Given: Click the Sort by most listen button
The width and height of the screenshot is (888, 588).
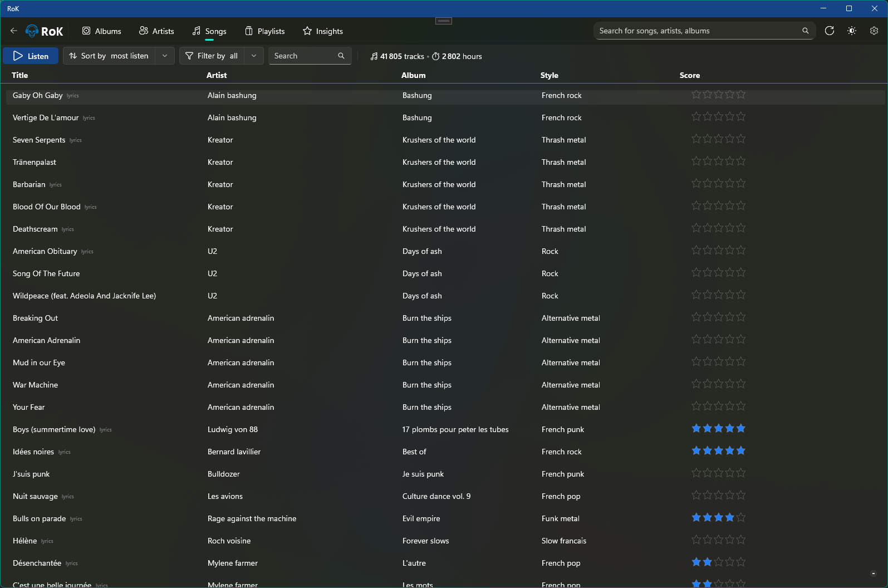Looking at the screenshot, I should [x=109, y=56].
